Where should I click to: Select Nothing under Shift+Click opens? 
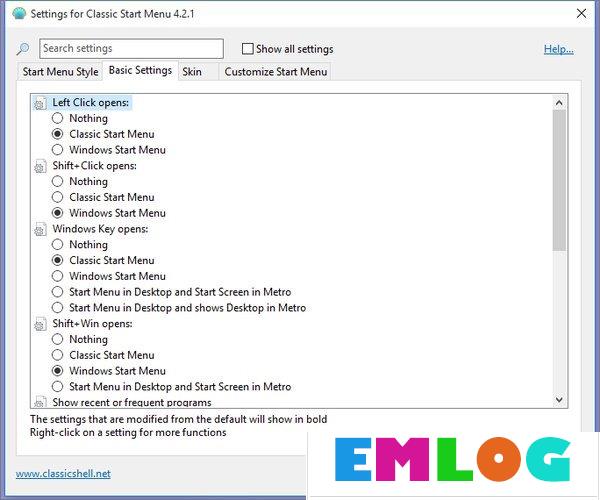(x=57, y=181)
